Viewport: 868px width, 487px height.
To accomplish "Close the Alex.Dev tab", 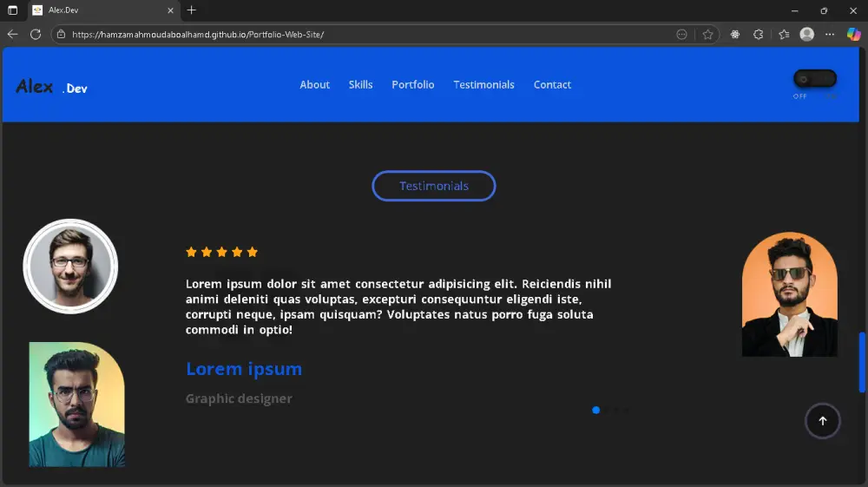I will (170, 10).
